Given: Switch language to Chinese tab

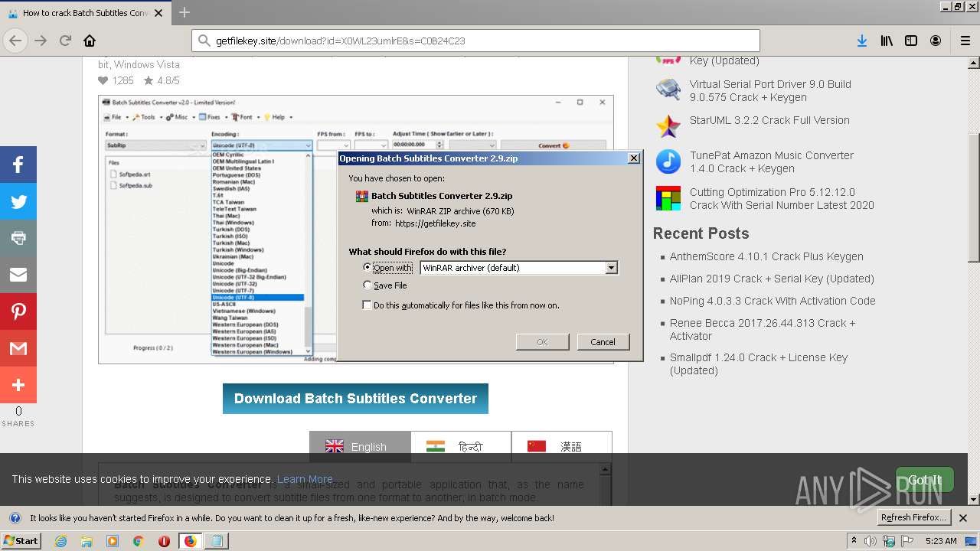Looking at the screenshot, I should (561, 447).
